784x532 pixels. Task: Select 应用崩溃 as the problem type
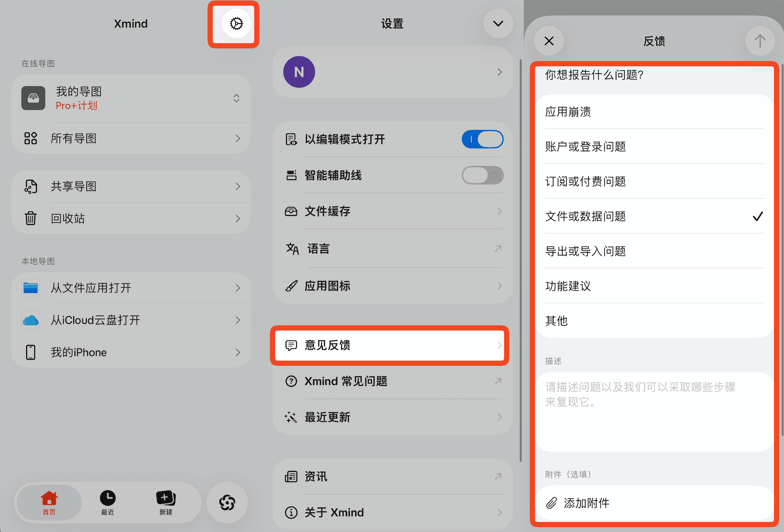[654, 112]
